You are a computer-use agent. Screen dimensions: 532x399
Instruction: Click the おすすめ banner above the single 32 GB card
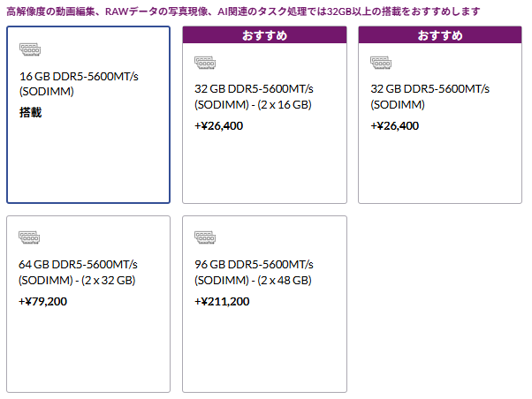[x=440, y=35]
